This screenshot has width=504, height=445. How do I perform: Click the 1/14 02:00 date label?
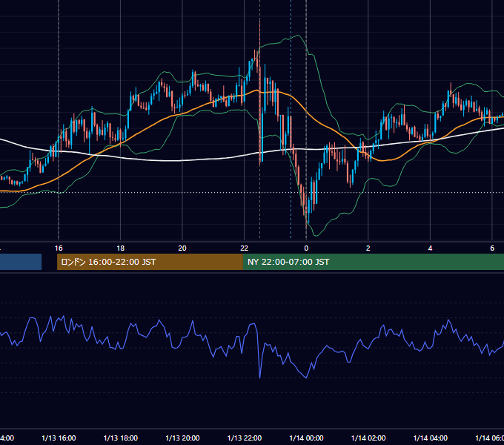(x=368, y=438)
